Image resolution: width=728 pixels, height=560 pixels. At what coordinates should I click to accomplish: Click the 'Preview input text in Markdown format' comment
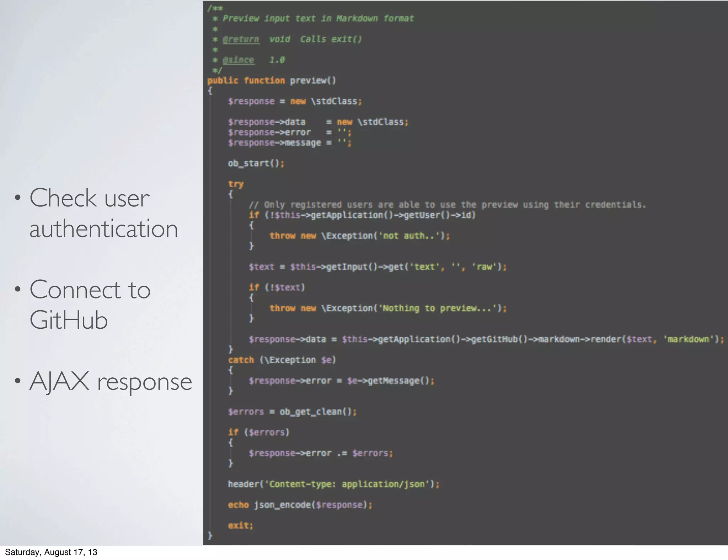coord(318,18)
